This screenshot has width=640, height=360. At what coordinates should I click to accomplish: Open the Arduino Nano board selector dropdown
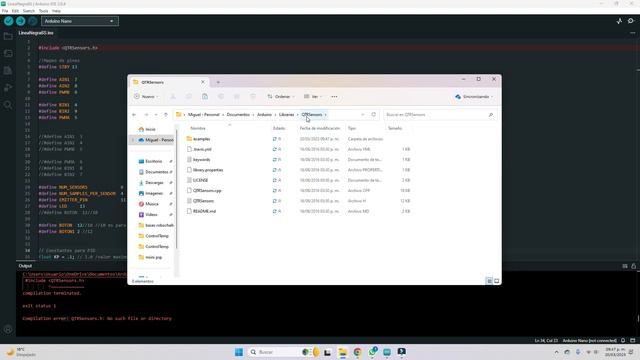[x=80, y=21]
